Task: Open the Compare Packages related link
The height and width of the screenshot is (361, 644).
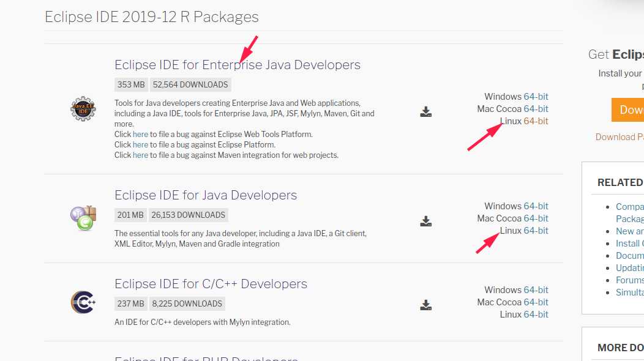Action: point(630,213)
